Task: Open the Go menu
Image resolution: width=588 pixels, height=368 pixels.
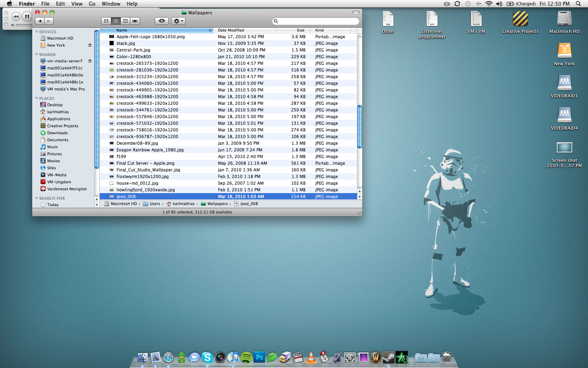Action: pyautogui.click(x=92, y=4)
